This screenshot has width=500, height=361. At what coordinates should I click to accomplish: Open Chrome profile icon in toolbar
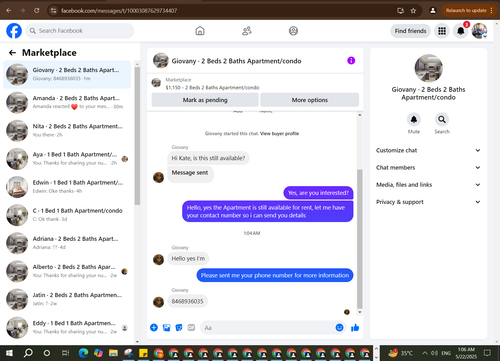(433, 11)
